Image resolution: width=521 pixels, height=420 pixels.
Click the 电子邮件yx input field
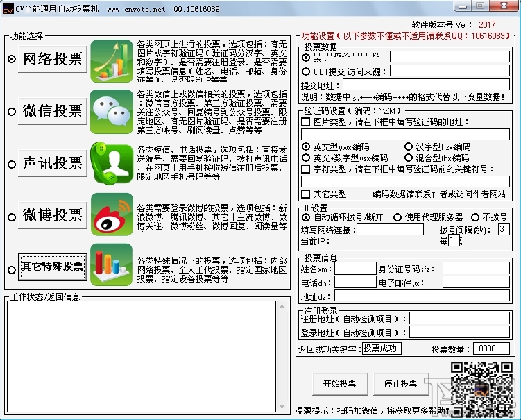pyautogui.click(x=476, y=282)
